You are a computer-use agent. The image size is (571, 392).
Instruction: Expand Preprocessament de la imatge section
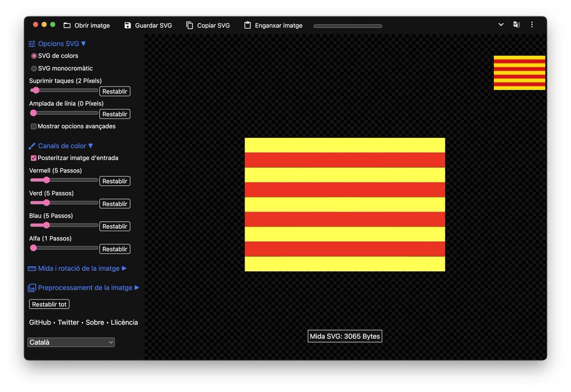[x=84, y=288]
